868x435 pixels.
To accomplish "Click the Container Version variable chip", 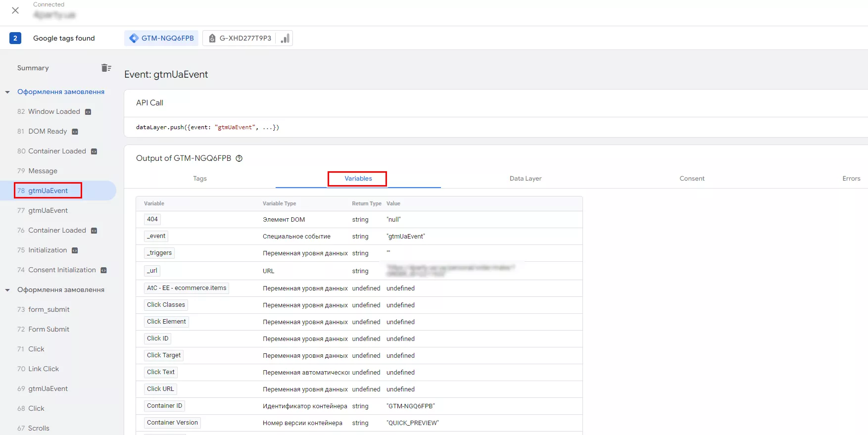I will click(x=172, y=423).
